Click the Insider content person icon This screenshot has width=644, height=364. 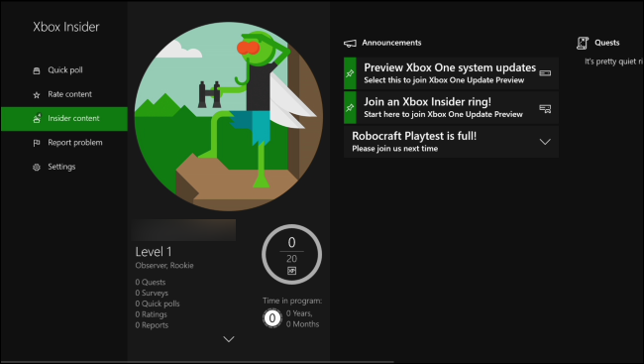click(x=37, y=119)
